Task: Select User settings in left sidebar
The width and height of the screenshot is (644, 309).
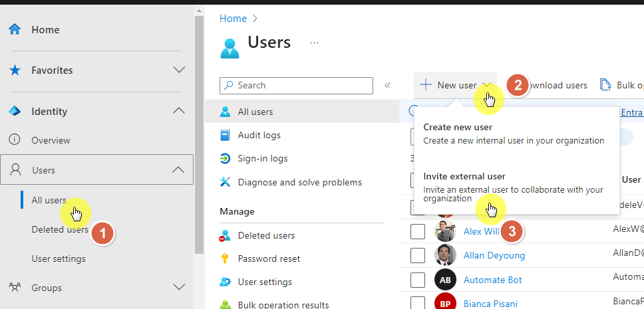Action: click(59, 258)
